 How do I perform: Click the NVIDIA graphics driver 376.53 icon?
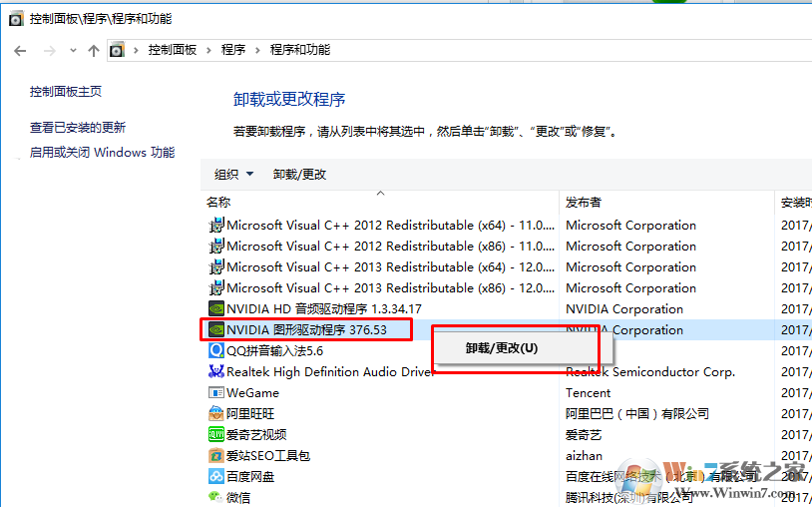tap(216, 330)
